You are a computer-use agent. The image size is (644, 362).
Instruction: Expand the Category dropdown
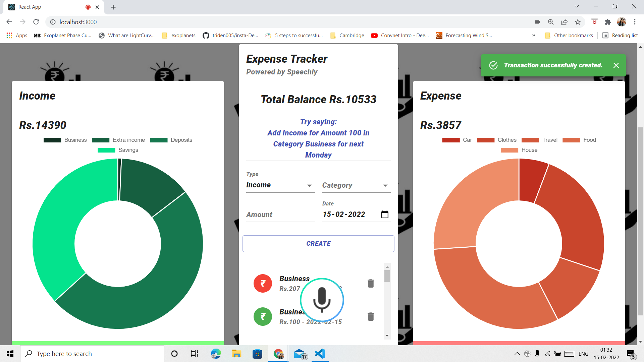coord(356,185)
